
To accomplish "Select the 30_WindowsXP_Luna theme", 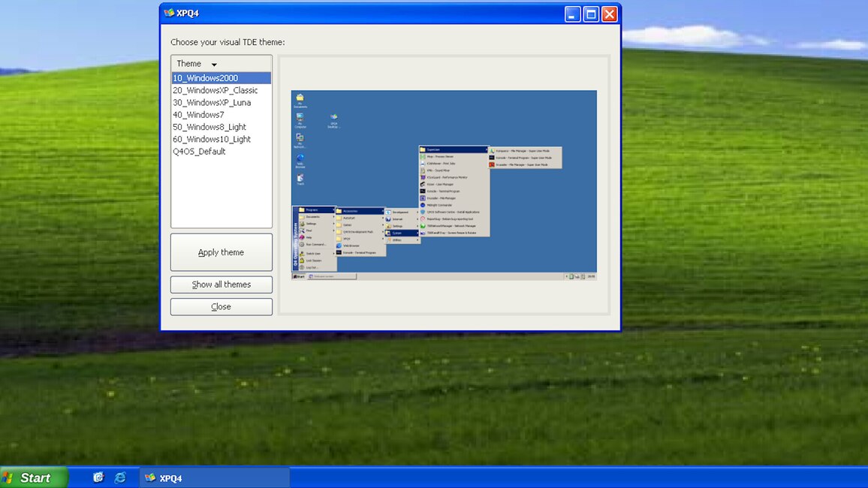I will (221, 102).
